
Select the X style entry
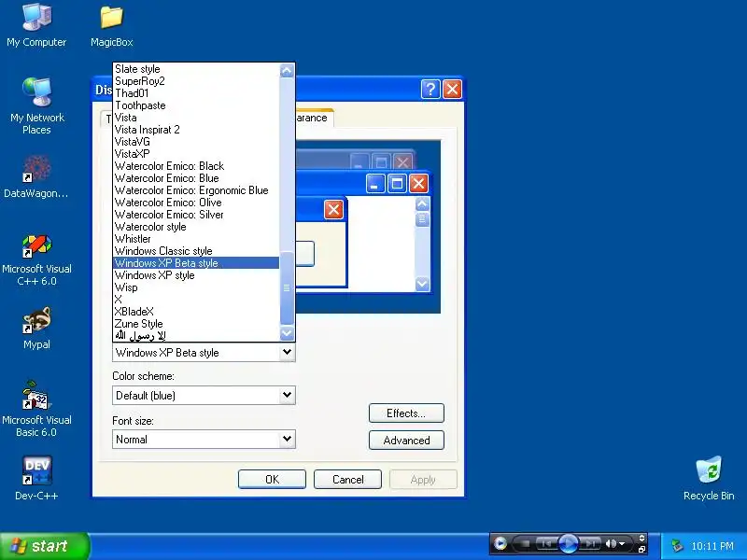coord(196,300)
